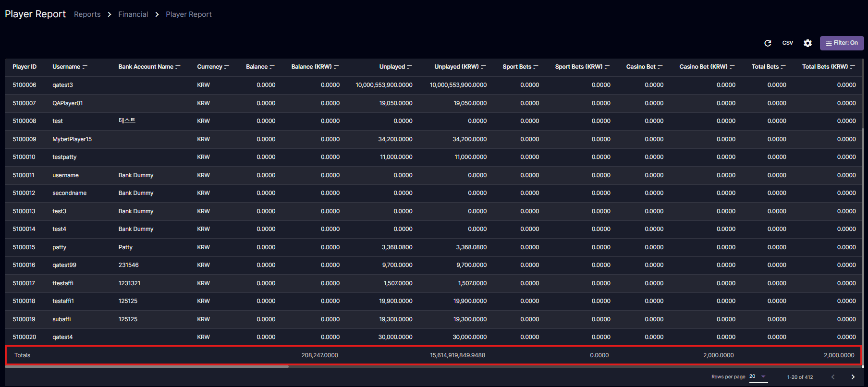Select username QAPlayer01
868x387 pixels.
click(x=68, y=103)
